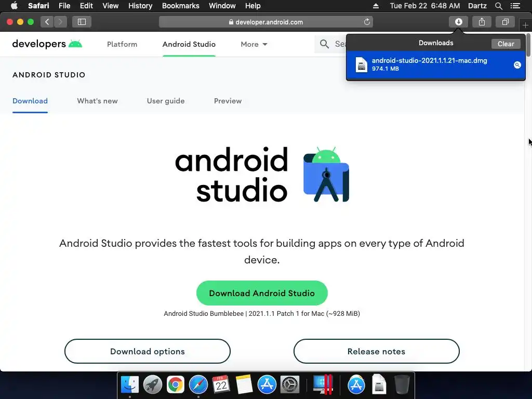Click the Safari compass in the Dock
The image size is (532, 399).
pyautogui.click(x=198, y=384)
